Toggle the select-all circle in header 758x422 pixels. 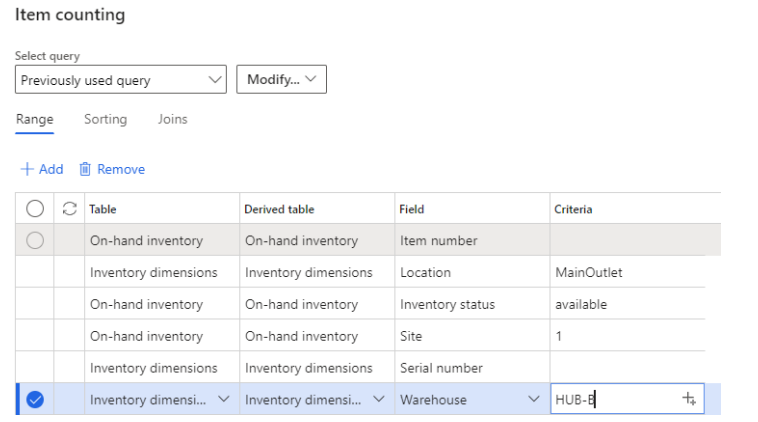coord(35,209)
